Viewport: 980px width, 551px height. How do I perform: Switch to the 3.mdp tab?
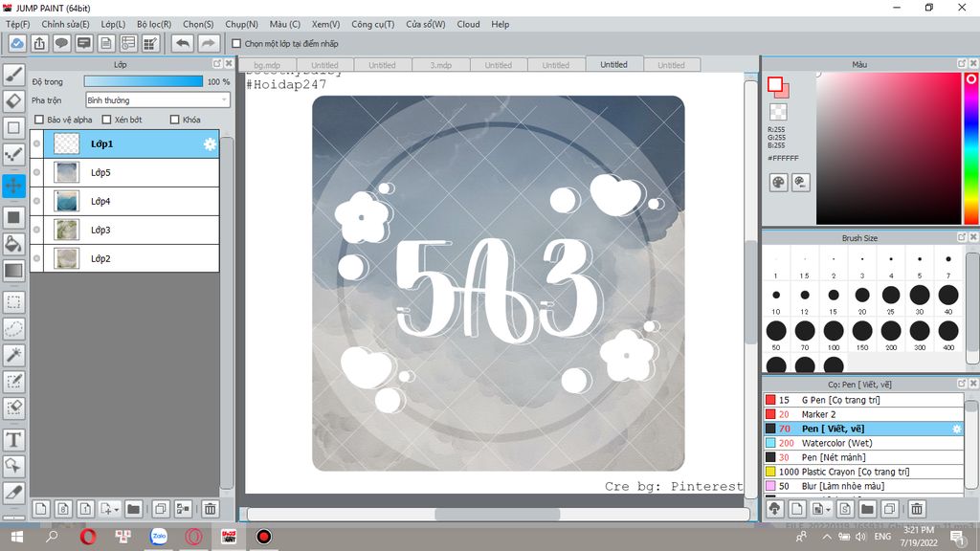(440, 65)
